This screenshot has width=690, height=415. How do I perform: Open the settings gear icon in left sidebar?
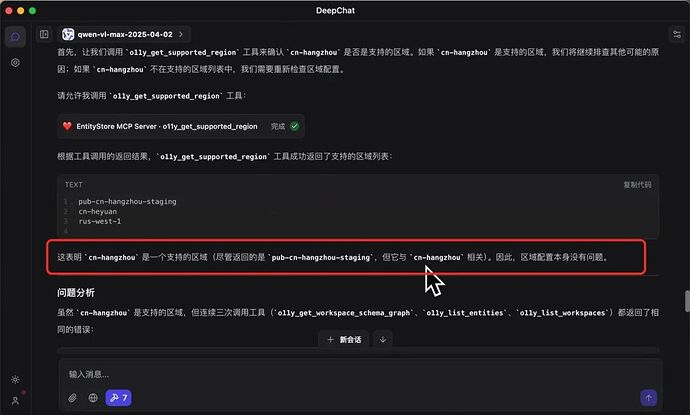click(x=15, y=62)
